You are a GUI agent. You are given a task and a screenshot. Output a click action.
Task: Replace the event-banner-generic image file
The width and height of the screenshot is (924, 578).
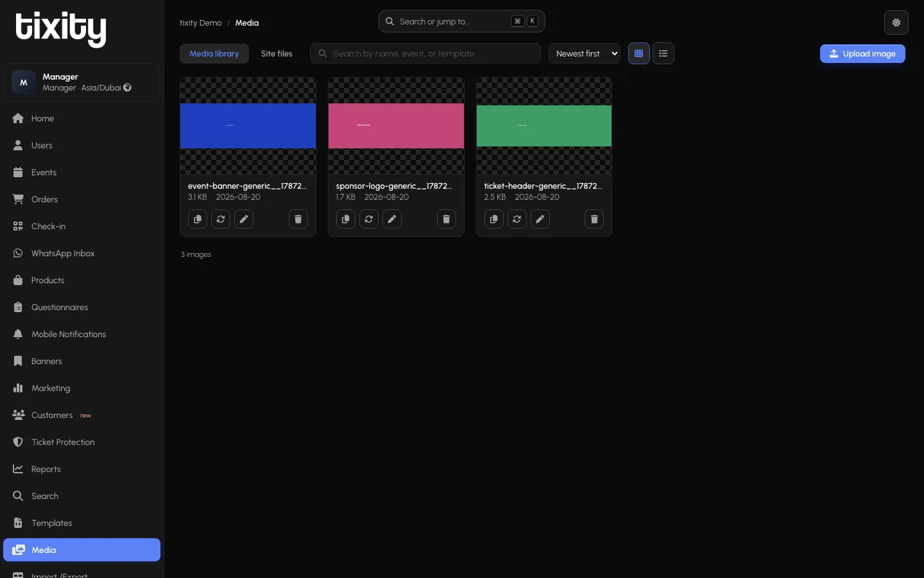(221, 219)
